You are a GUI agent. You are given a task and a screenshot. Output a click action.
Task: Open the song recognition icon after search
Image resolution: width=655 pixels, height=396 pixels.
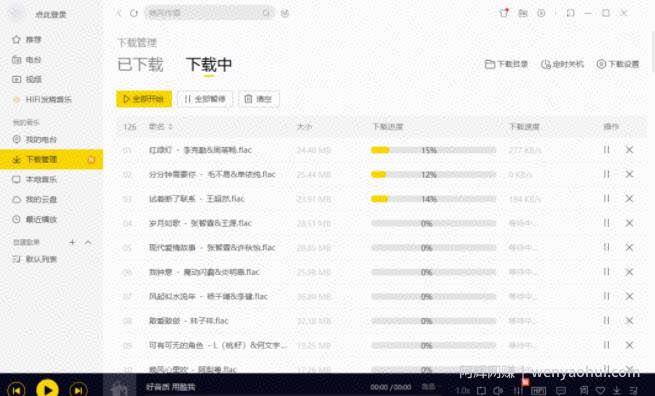tap(285, 13)
